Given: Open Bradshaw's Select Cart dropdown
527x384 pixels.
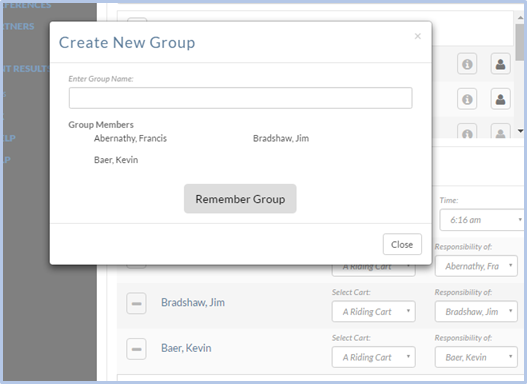Looking at the screenshot, I should (x=374, y=311).
